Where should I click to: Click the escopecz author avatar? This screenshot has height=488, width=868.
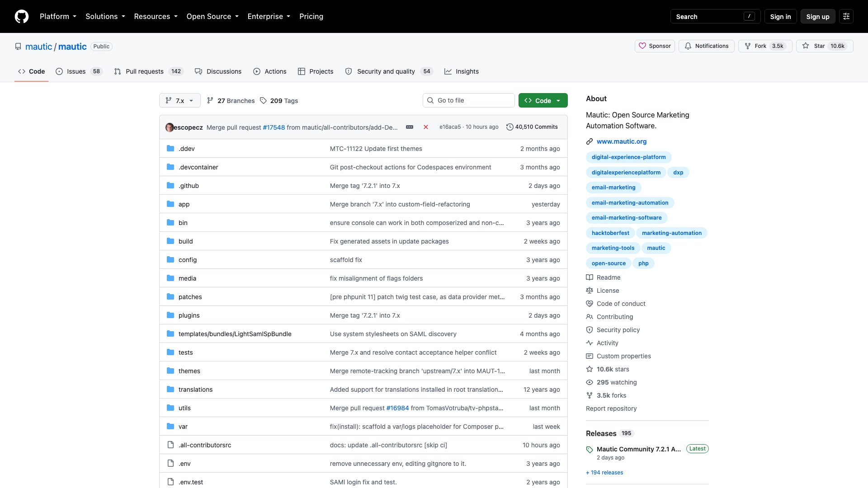[x=170, y=127]
